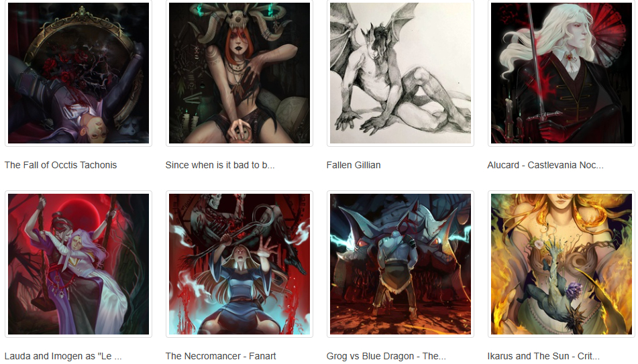Click the 'Lauda and Imogen as "Le ...' title
Image resolution: width=638 pixels, height=364 pixels.
tap(63, 356)
